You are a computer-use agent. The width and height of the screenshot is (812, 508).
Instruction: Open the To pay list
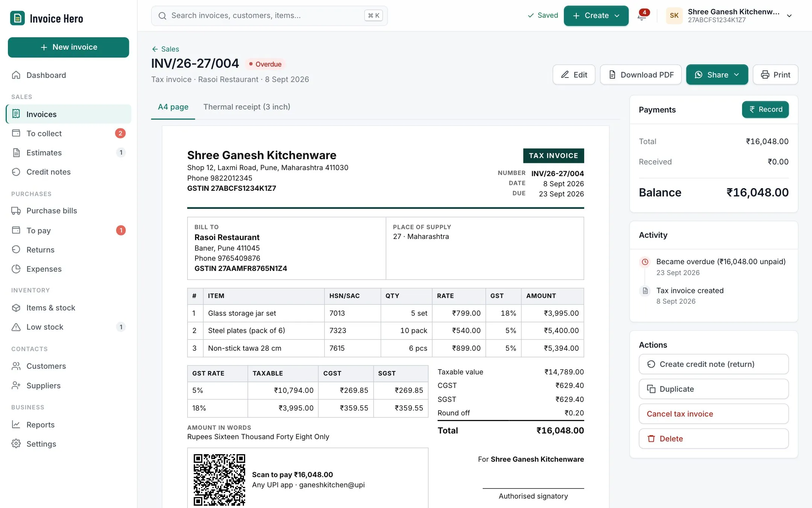68,231
